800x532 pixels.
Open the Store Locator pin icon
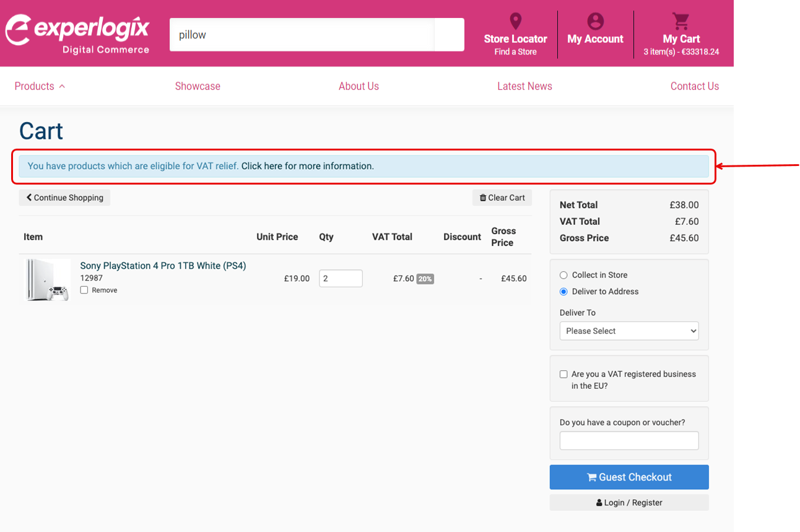point(515,21)
